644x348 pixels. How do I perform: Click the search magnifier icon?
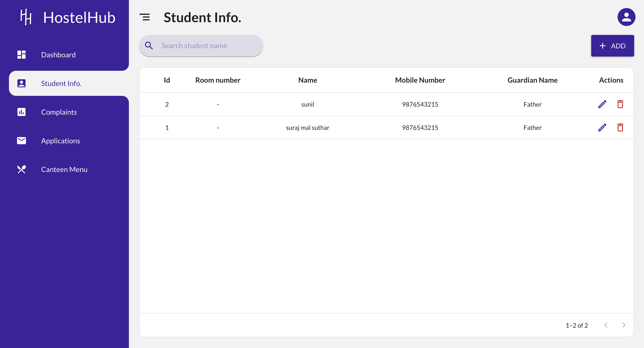tap(149, 45)
